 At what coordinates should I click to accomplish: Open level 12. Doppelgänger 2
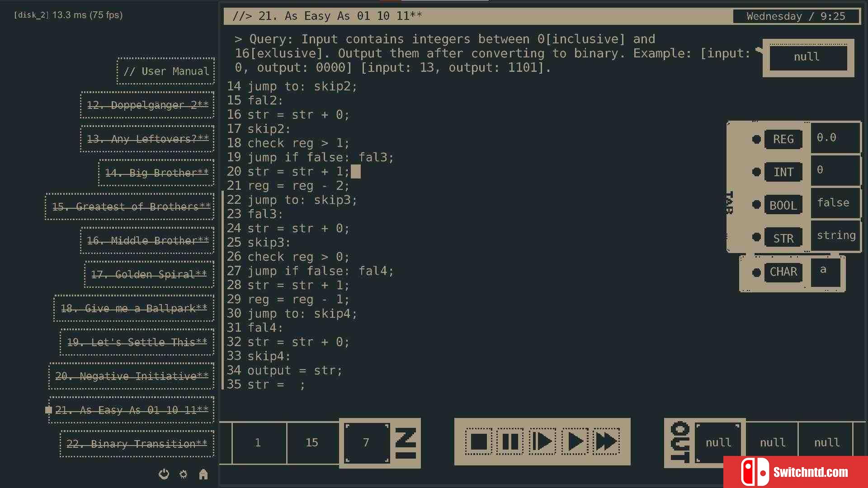tap(147, 105)
